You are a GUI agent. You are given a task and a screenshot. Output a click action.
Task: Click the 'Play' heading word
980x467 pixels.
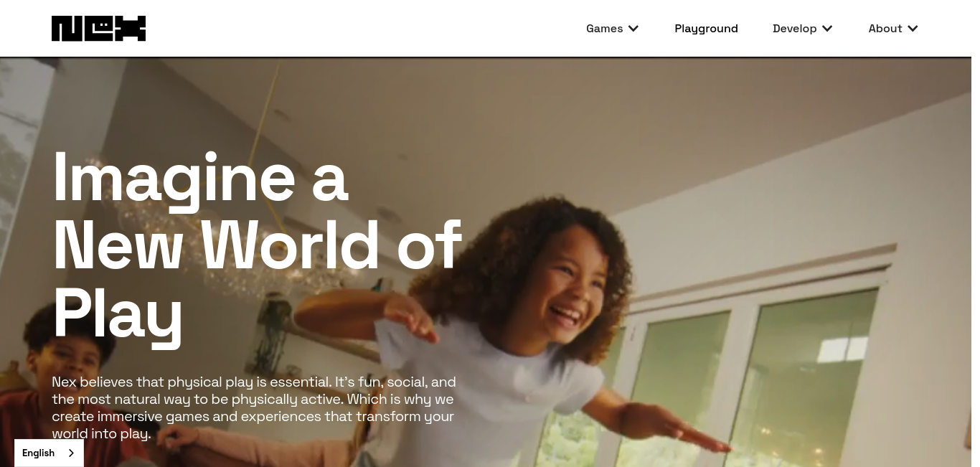click(118, 314)
